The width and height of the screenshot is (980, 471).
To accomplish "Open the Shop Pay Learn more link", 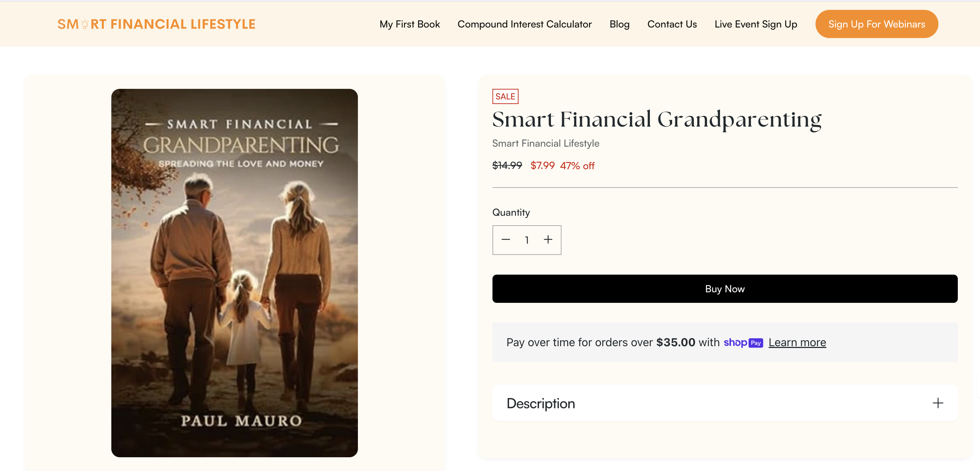I will click(x=798, y=342).
